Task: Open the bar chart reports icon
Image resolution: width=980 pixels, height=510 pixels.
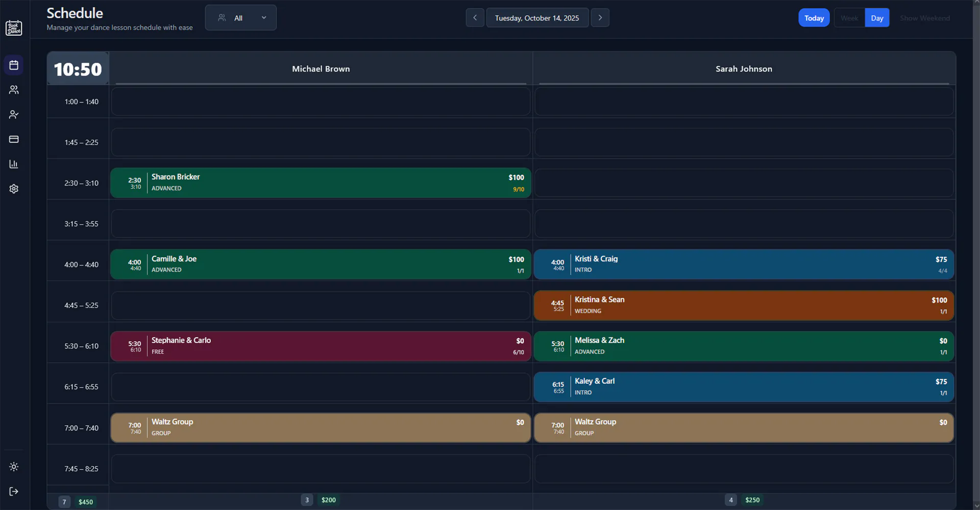Action: (14, 164)
